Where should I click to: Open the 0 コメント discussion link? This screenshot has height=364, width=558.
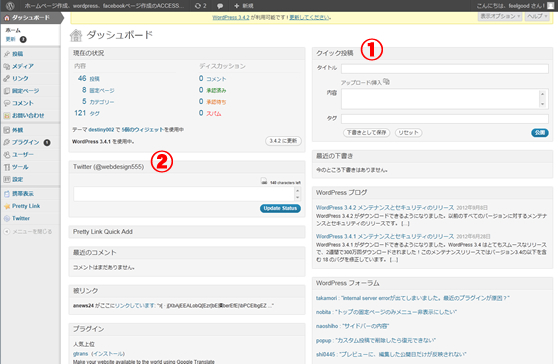[x=212, y=79]
